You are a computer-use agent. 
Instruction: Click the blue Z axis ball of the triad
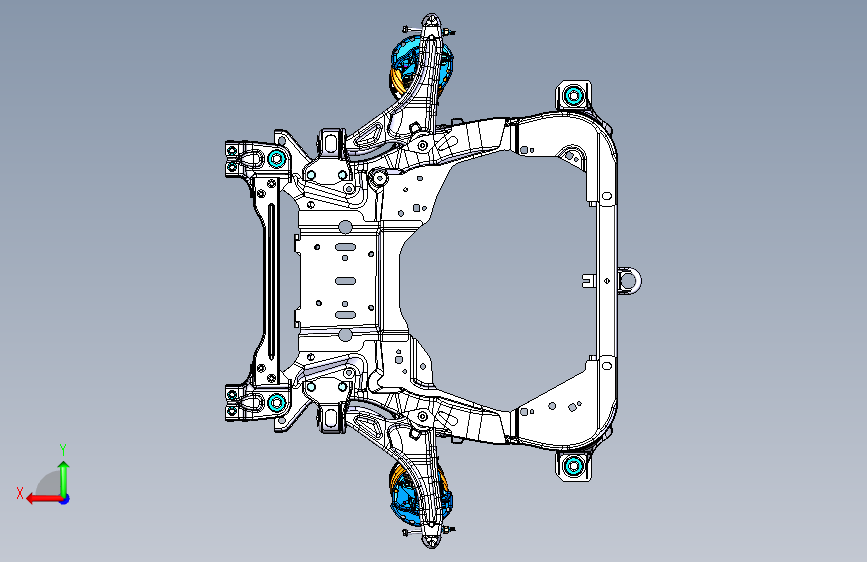coord(65,499)
